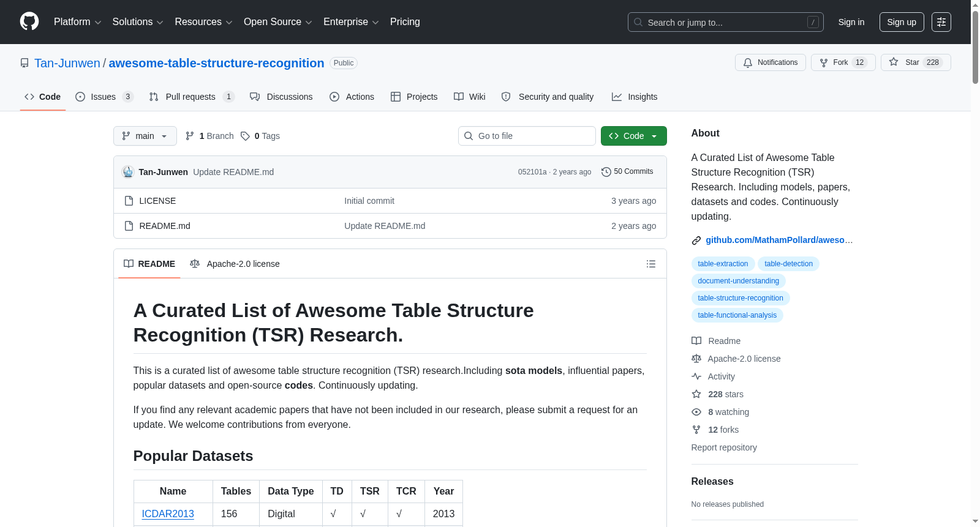Open Security and quality tab
980x527 pixels.
[x=548, y=97]
